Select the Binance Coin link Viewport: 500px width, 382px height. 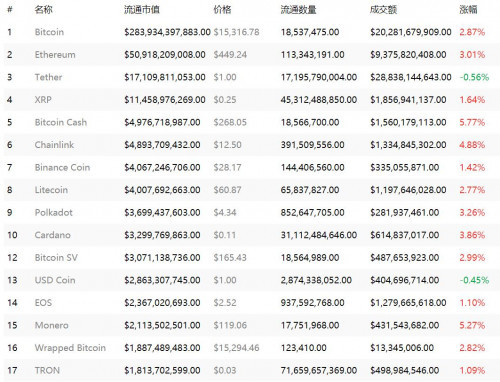(62, 167)
